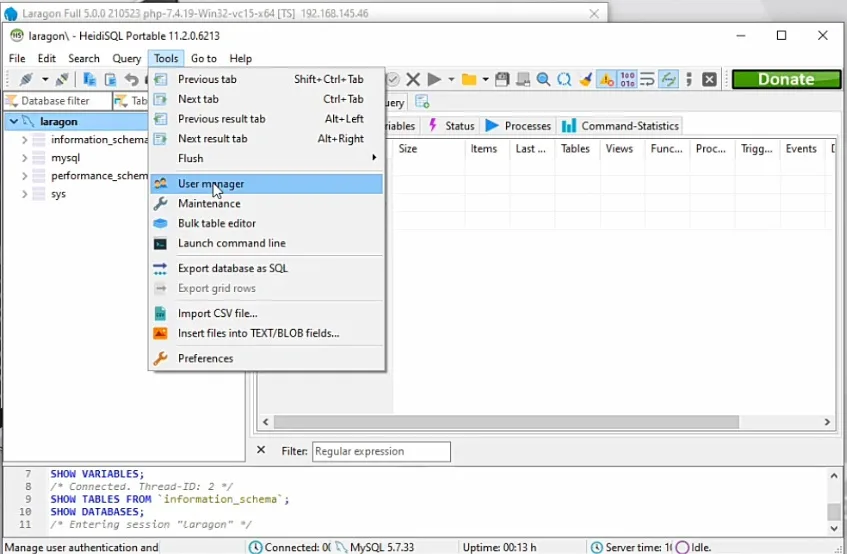Click the save floppy disk icon

[x=502, y=79]
